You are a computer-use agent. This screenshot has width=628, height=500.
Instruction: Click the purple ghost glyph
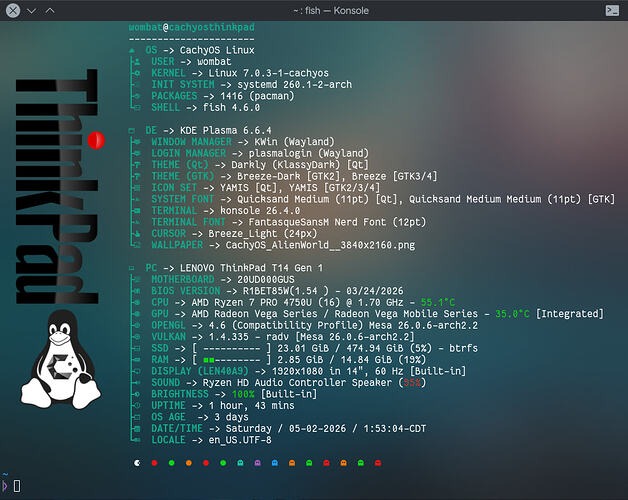tap(258, 463)
